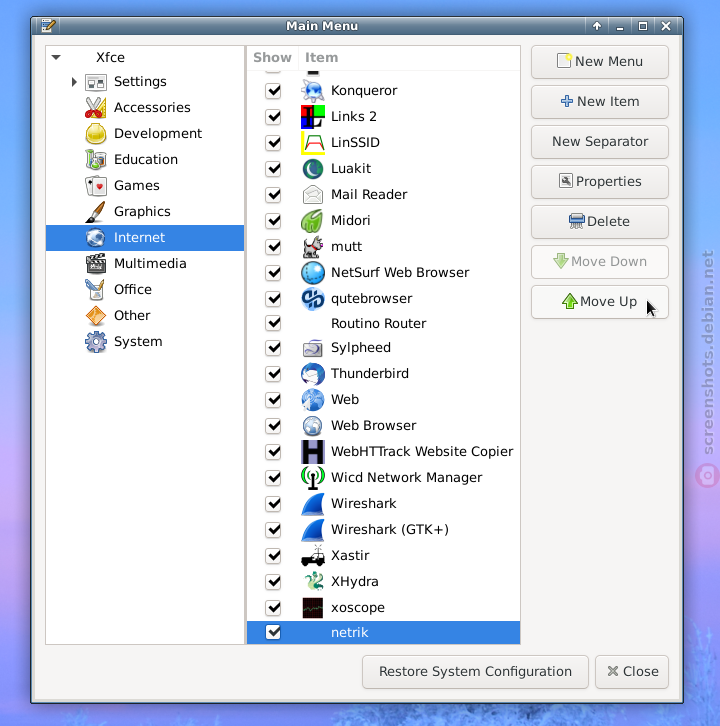Select the Internet menu category
The width and height of the screenshot is (720, 726).
[x=144, y=238]
